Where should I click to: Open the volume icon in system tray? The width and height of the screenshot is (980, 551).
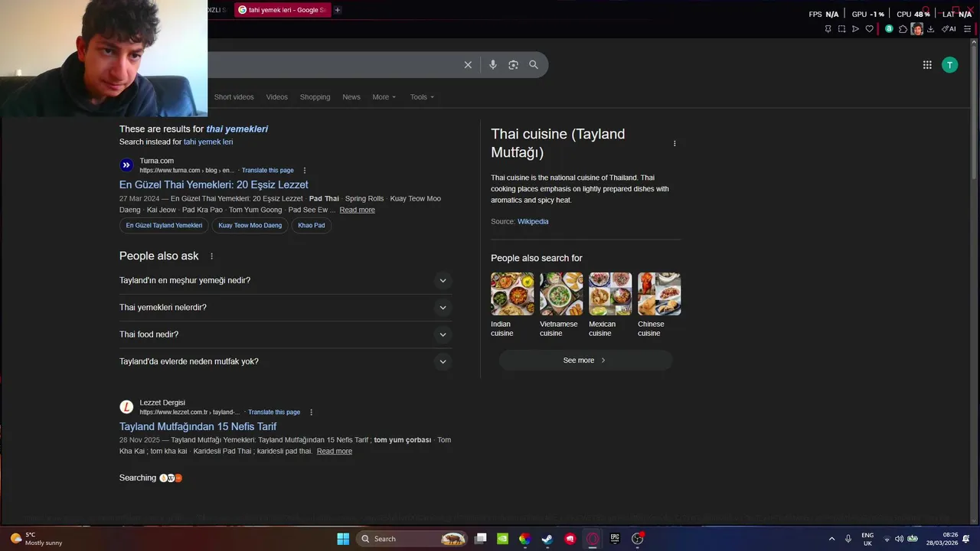point(899,539)
